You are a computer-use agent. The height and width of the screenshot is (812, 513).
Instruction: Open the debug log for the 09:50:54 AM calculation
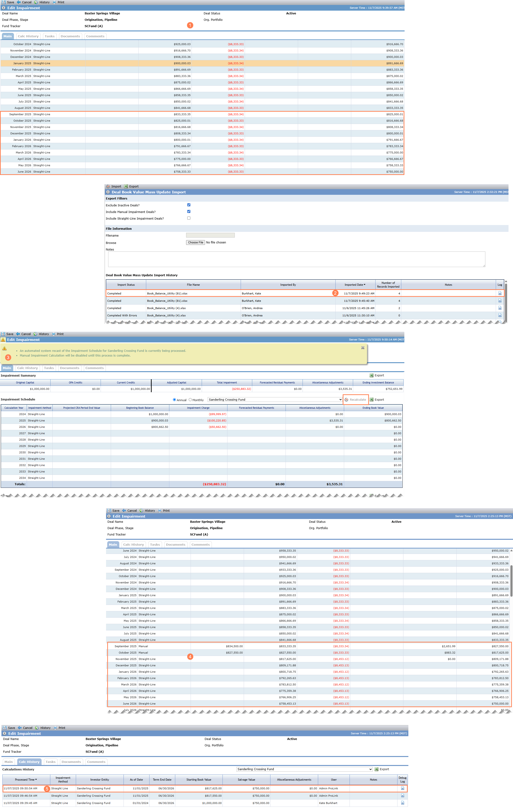403,788
